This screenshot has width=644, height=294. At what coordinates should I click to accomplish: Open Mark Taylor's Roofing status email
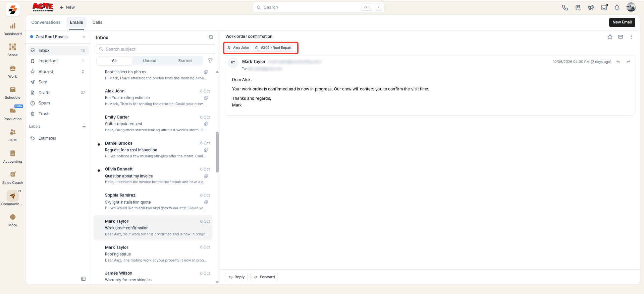(x=153, y=253)
